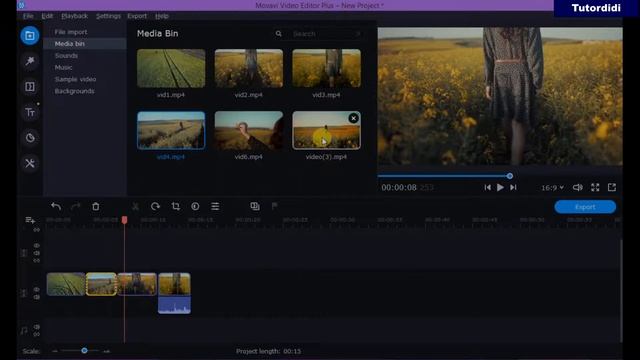Image resolution: width=640 pixels, height=360 pixels.
Task: Delete the selected clip
Action: (96, 207)
